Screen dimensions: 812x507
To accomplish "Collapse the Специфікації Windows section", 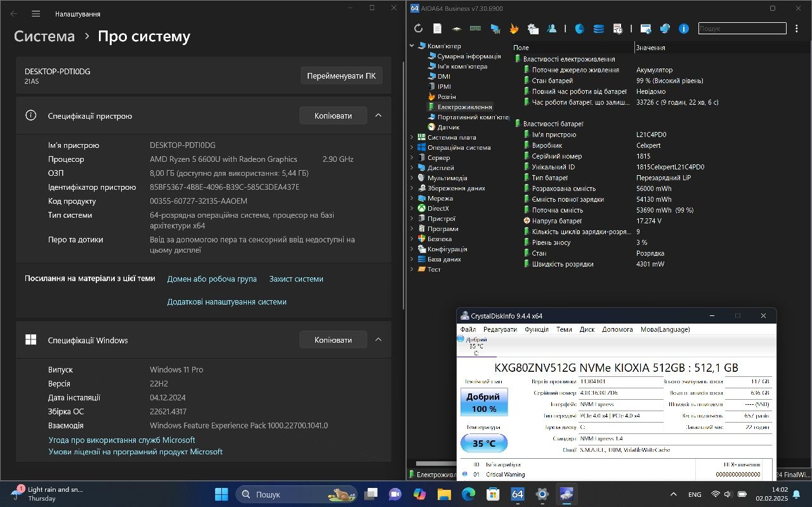I will tap(378, 339).
